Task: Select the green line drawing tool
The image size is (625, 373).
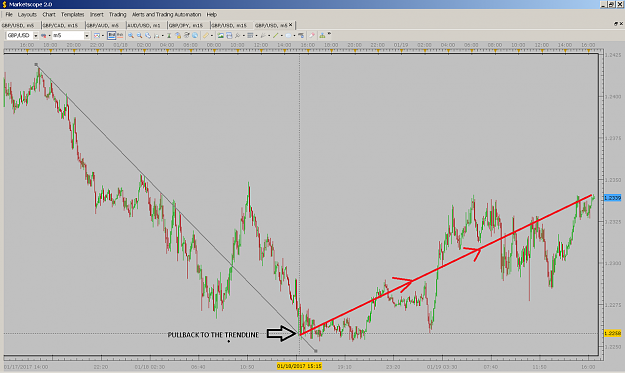Action: 275,35
